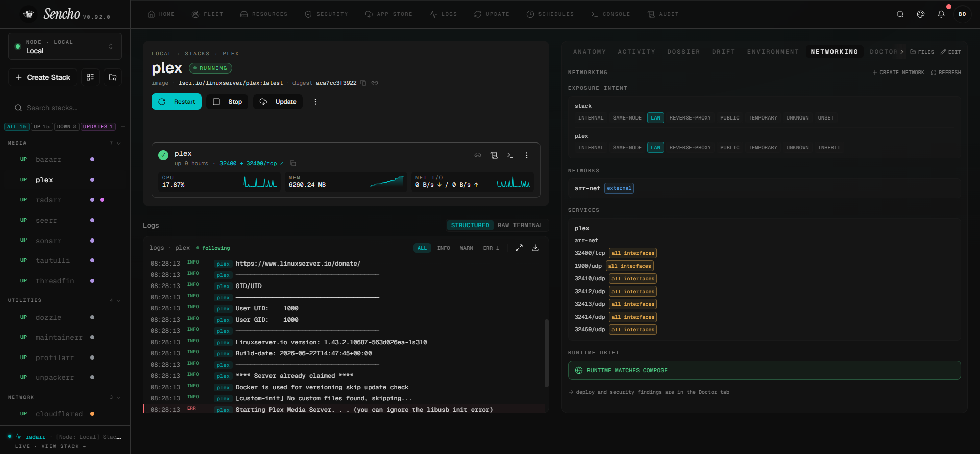Open View Stack link in footer
Image resolution: width=980 pixels, height=454 pixels.
pos(64,446)
